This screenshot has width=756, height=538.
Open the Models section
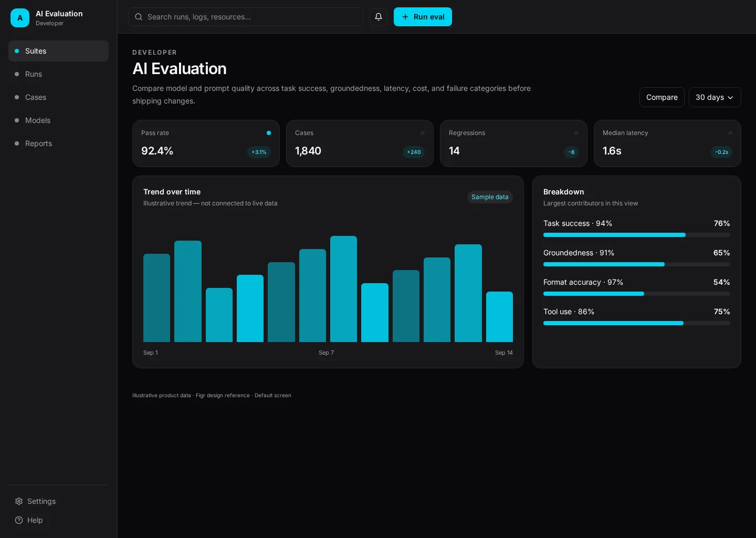click(x=58, y=120)
